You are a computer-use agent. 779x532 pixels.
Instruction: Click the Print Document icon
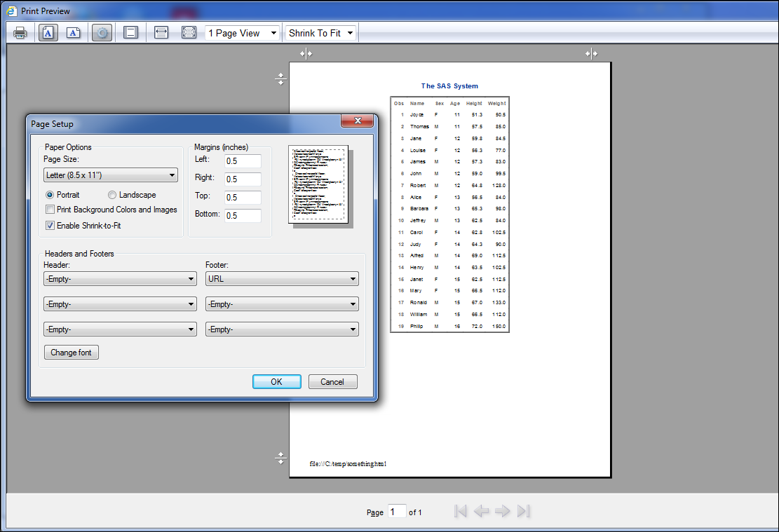(20, 32)
